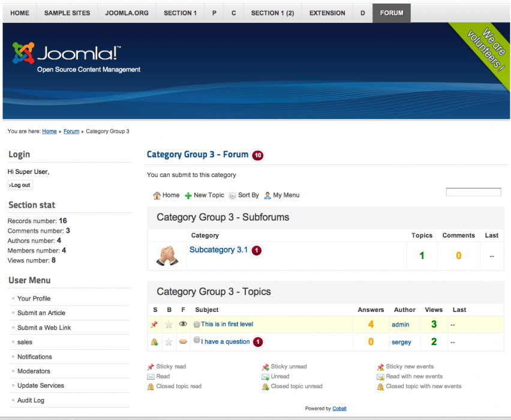Image resolution: width=511 pixels, height=420 pixels.
Task: Click the gear icon beside 'I have a question'
Action: [x=196, y=341]
